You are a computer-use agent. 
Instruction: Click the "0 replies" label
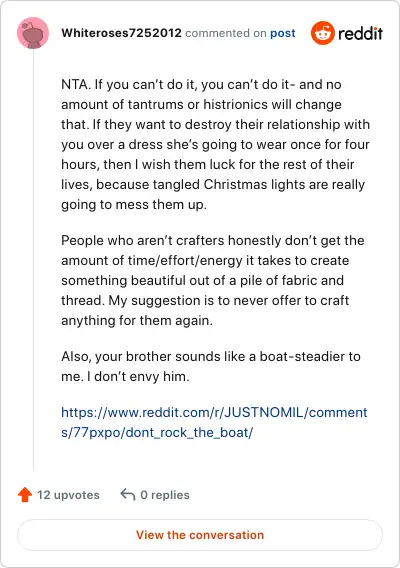tap(165, 495)
